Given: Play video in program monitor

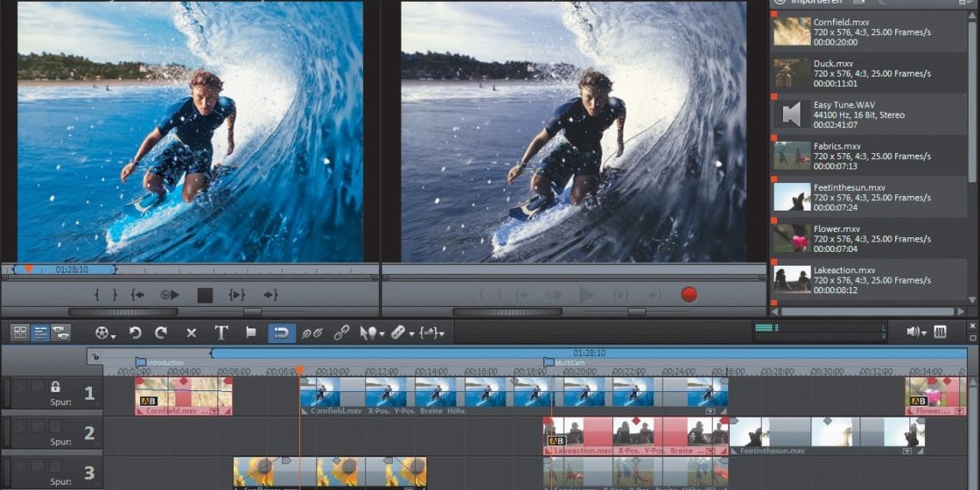Looking at the screenshot, I should pyautogui.click(x=586, y=294).
